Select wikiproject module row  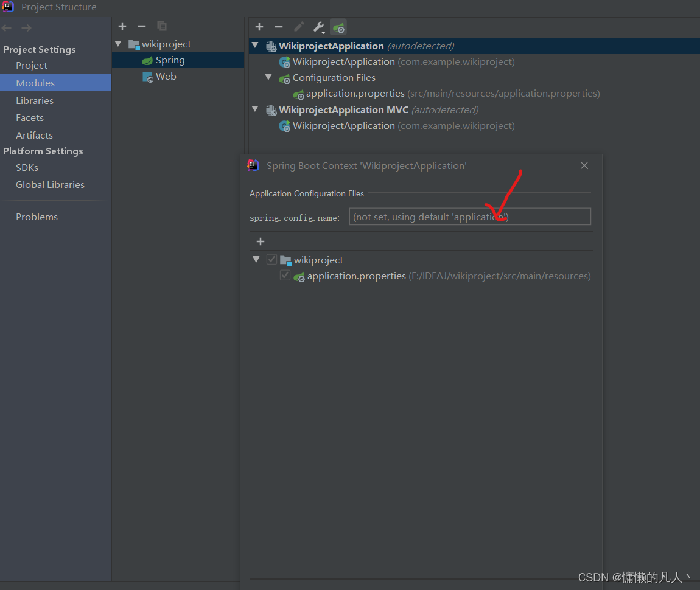(x=178, y=44)
